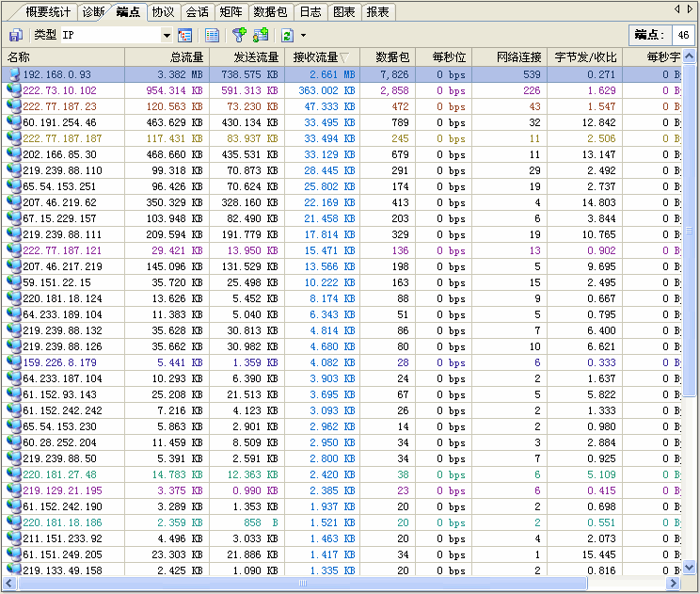The width and height of the screenshot is (700, 594).
Task: Click the tree view icon beside the type combo
Action: coord(184,35)
